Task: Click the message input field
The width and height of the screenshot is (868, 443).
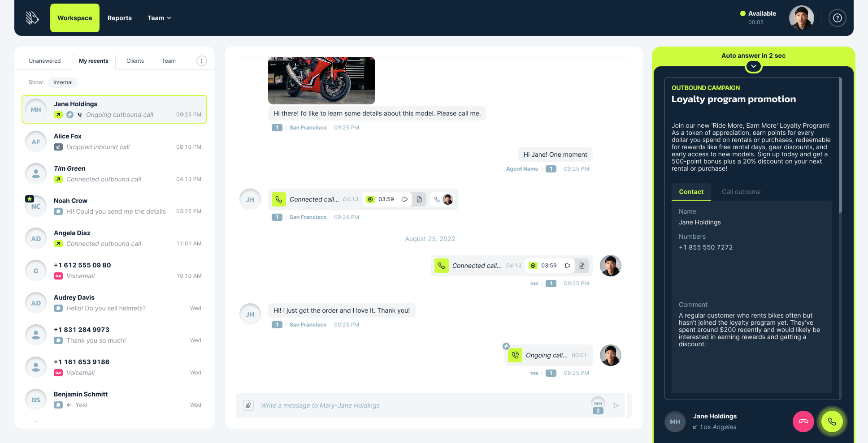Action: click(421, 405)
